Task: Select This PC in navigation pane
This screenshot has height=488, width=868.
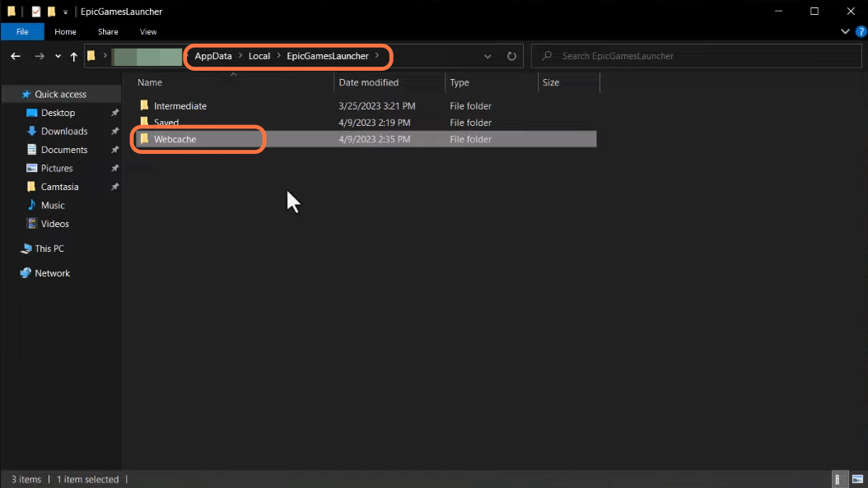Action: tap(49, 249)
